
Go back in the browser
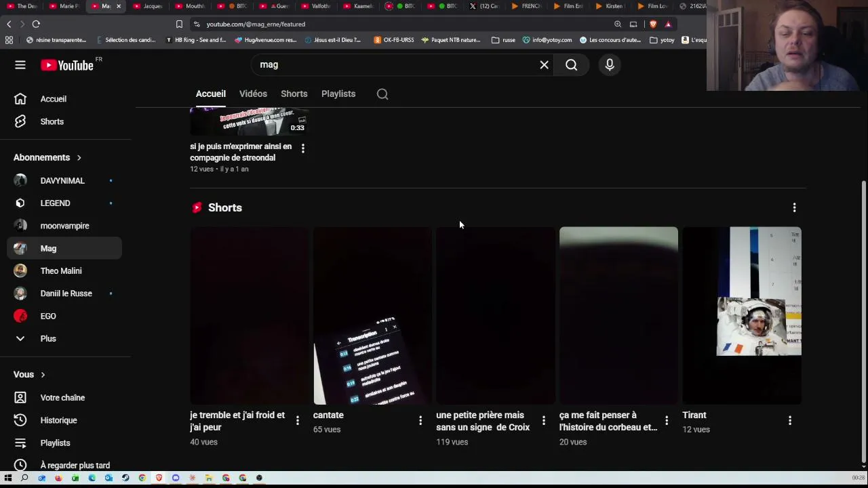[9, 24]
